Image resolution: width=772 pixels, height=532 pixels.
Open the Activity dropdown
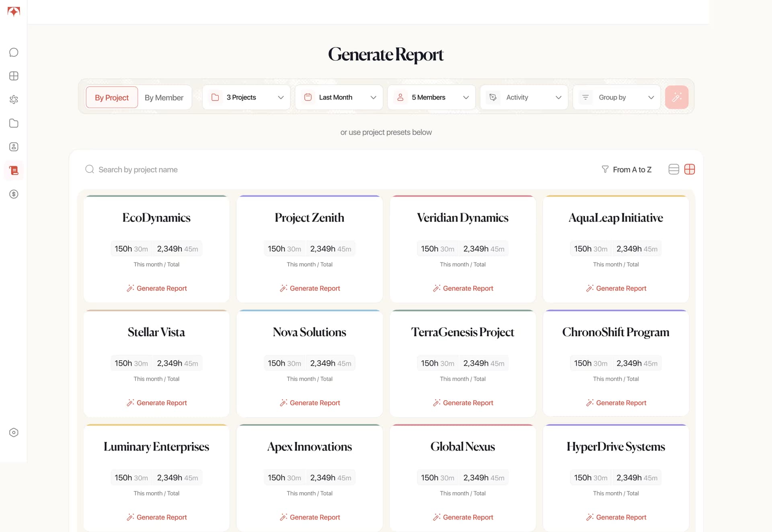pos(524,97)
